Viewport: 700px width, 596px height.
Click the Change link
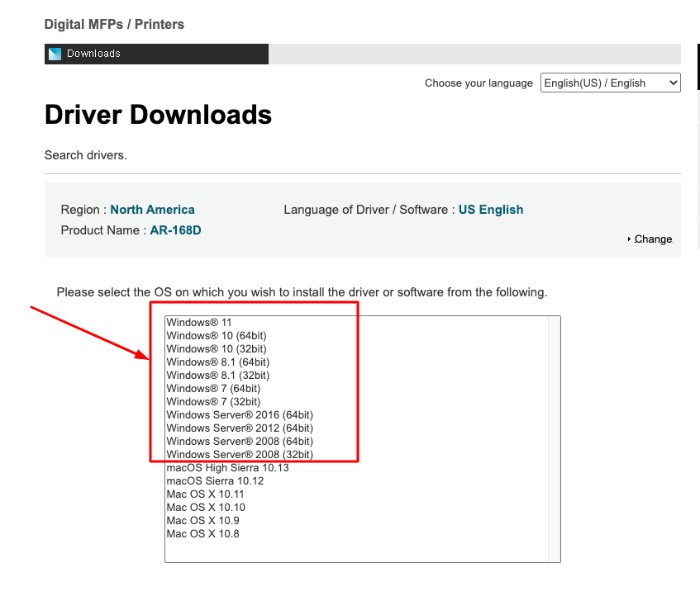(x=653, y=239)
